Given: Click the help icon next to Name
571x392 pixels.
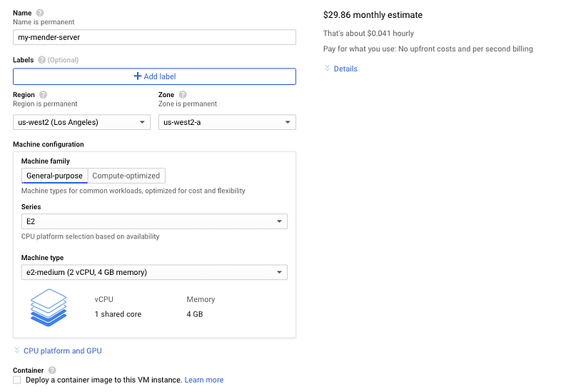Looking at the screenshot, I should click(39, 14).
